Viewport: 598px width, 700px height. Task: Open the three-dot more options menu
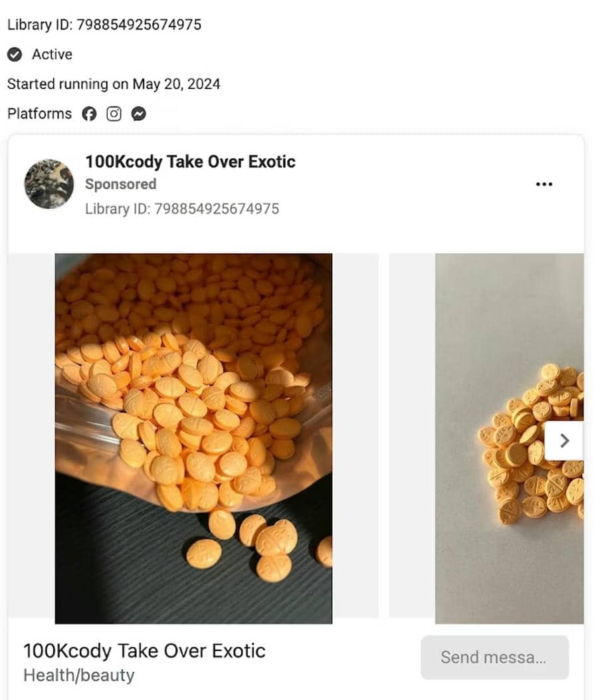tap(544, 184)
